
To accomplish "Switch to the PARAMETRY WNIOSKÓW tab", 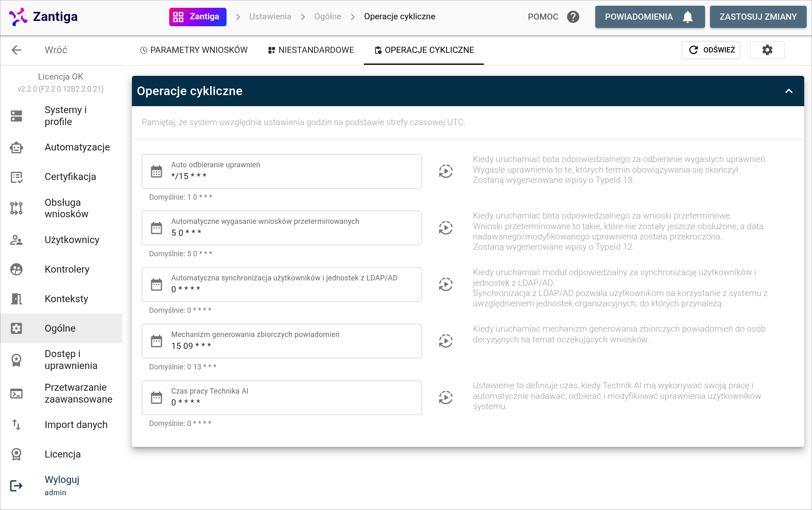I will pyautogui.click(x=194, y=50).
